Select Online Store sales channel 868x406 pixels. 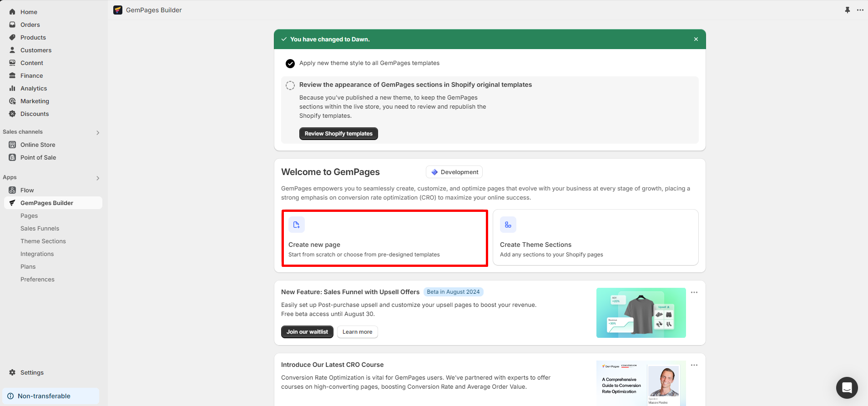38,145
